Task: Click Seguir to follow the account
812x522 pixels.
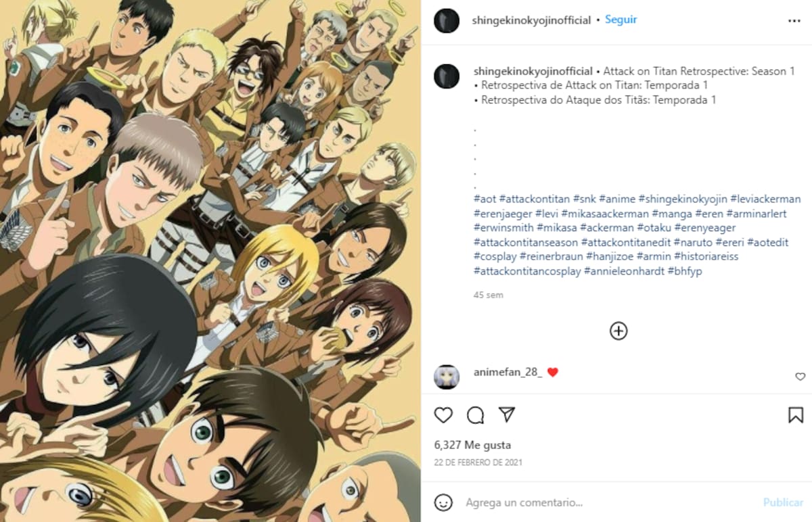Action: tap(621, 20)
